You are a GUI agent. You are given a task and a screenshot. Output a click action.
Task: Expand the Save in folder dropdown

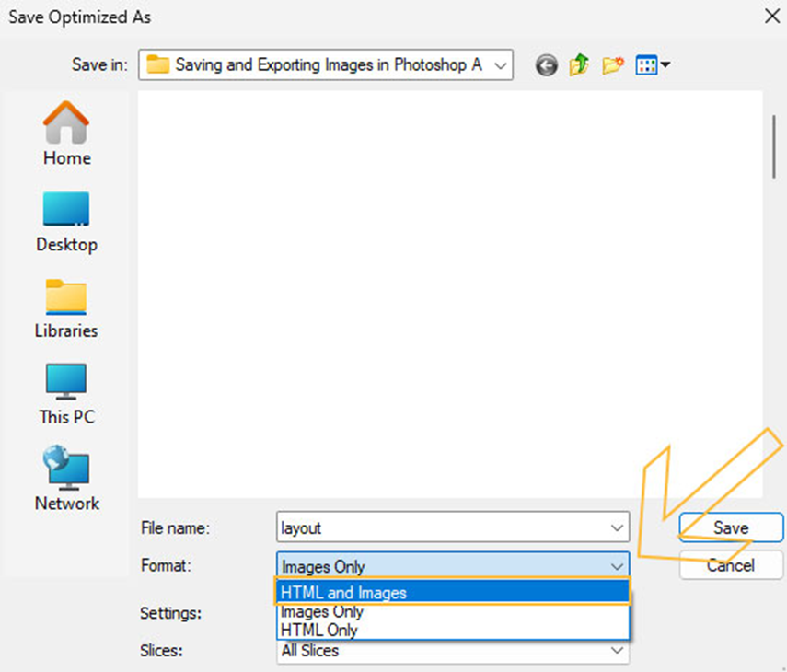coord(500,65)
